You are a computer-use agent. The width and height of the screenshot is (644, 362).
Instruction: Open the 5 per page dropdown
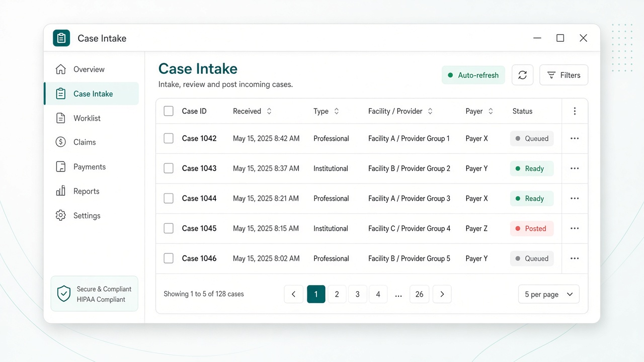[x=549, y=294]
